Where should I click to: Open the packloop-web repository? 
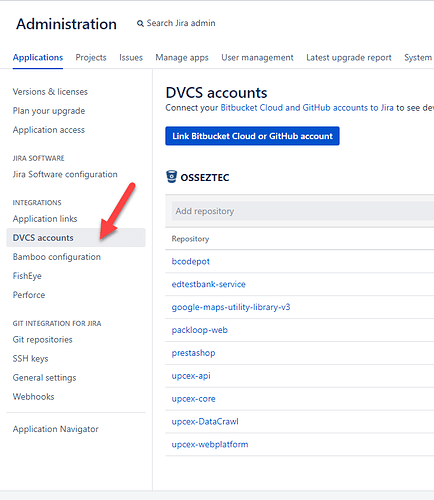coord(200,330)
